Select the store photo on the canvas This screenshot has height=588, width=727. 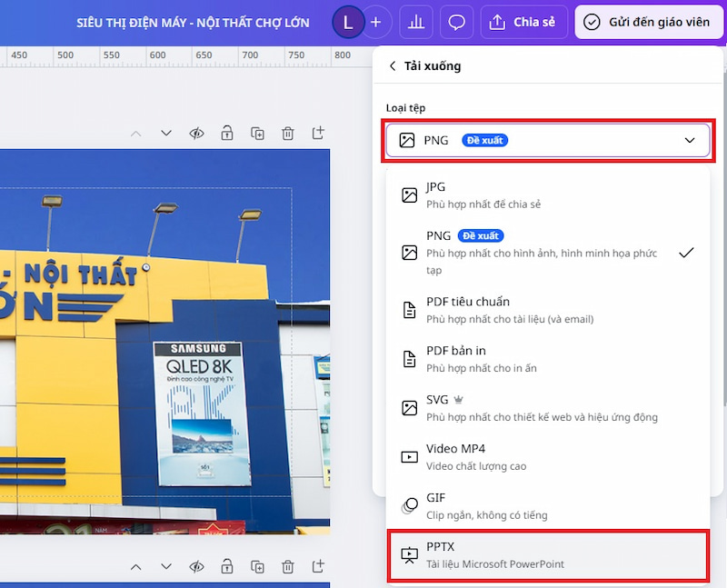(x=164, y=342)
